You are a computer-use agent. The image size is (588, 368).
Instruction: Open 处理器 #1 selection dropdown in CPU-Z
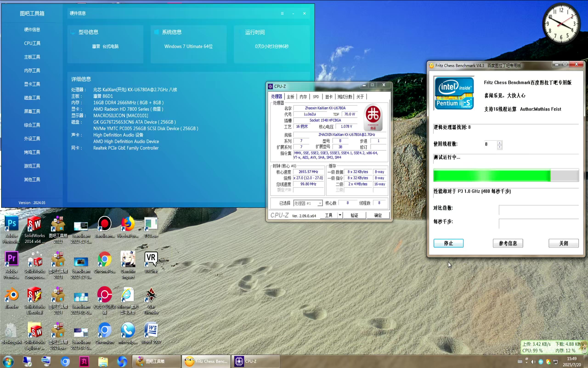(308, 203)
